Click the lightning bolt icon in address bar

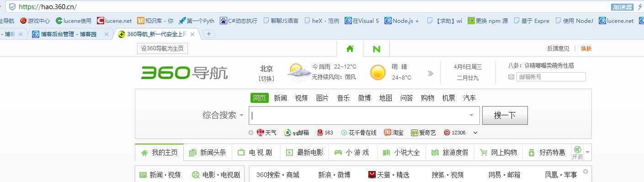point(640,7)
